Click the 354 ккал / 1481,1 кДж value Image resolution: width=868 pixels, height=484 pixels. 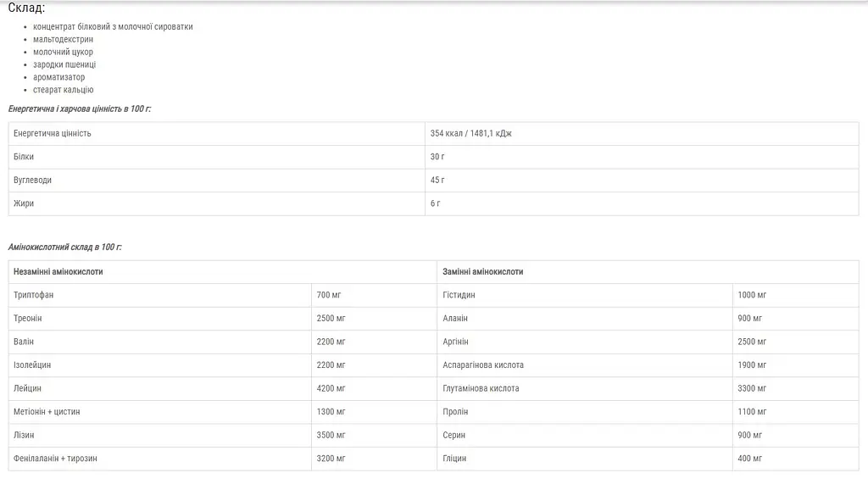(x=471, y=133)
